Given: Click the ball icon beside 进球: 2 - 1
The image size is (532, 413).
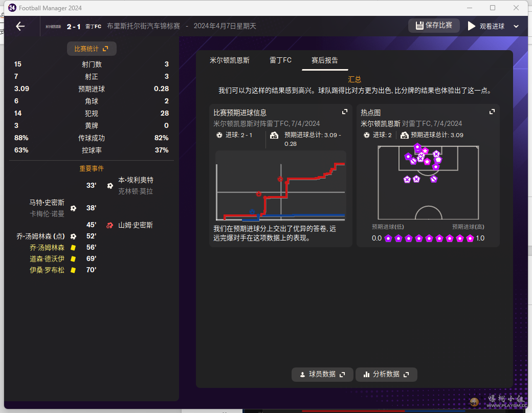Looking at the screenshot, I should pos(219,135).
